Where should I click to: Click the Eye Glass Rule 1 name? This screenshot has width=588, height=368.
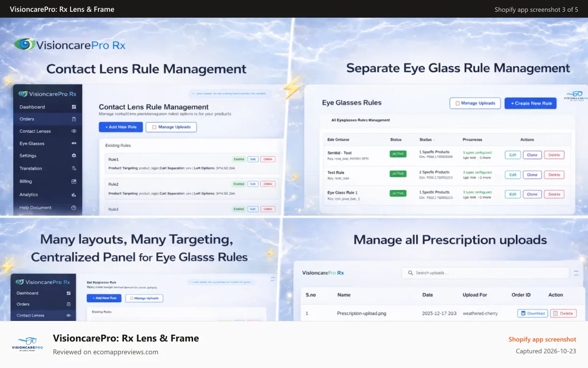[x=343, y=193]
